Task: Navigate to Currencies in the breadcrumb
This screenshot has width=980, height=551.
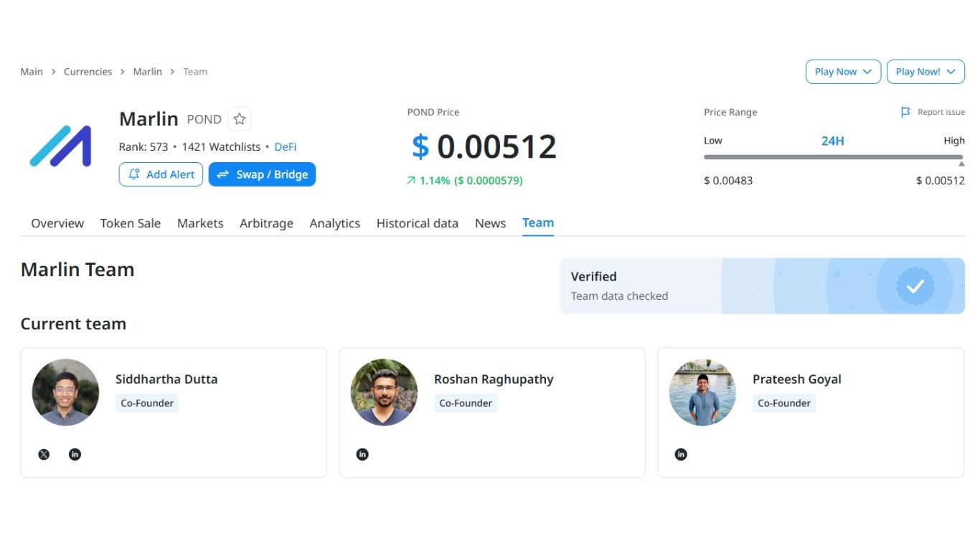Action: click(88, 72)
